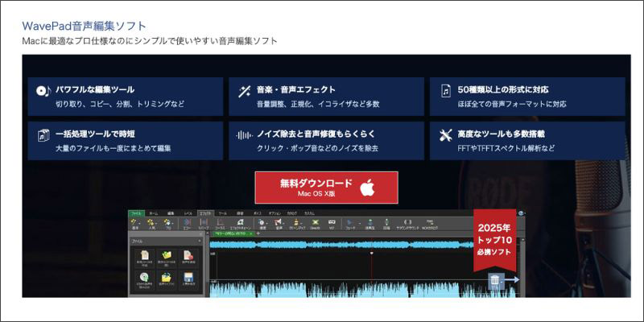
Task: Click the 逆再生 reverse toolbar icon
Action: click(370, 224)
